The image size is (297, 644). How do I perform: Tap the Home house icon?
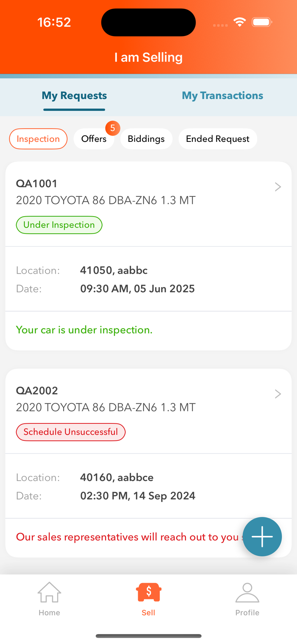[49, 592]
